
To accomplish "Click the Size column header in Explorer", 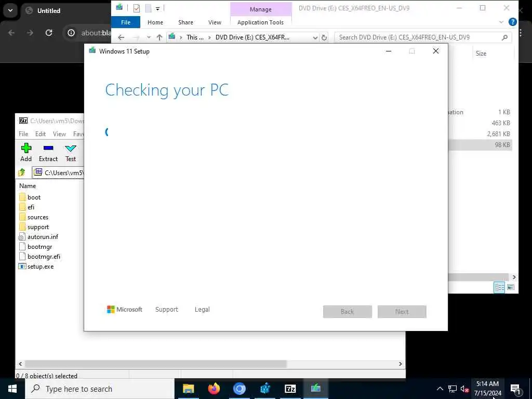I will coord(481,54).
